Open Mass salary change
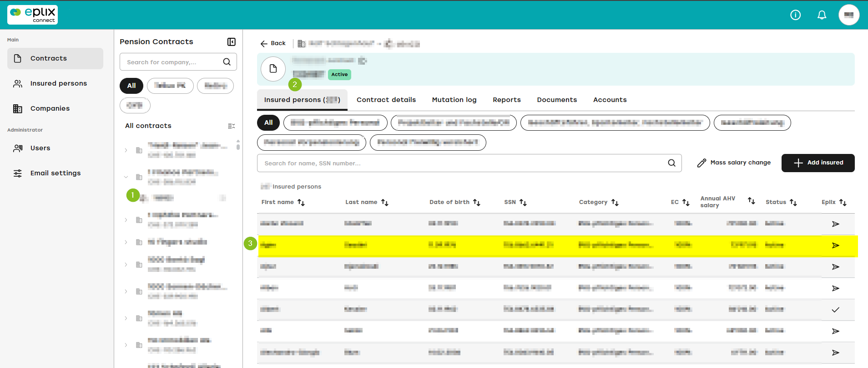Viewport: 868px width, 368px height. (x=734, y=163)
